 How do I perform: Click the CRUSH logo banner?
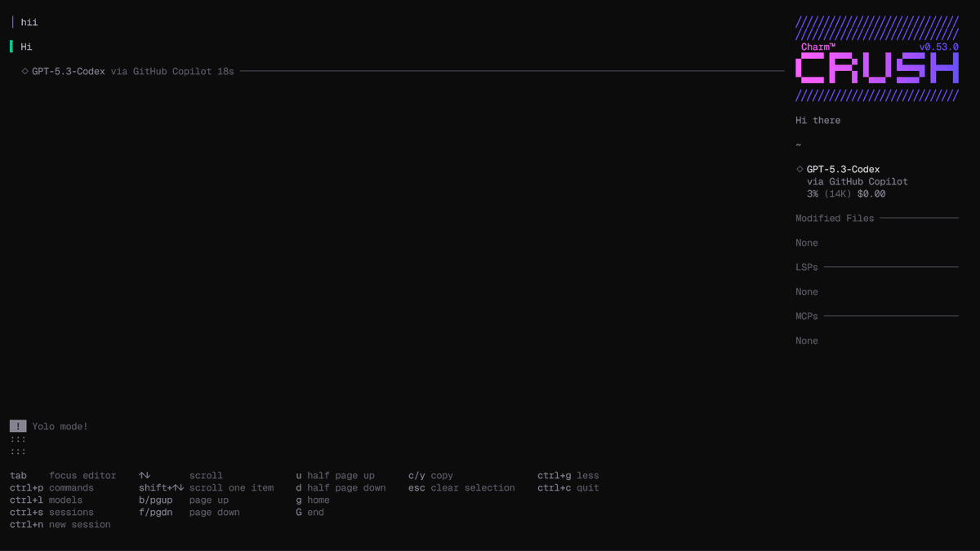pyautogui.click(x=877, y=68)
